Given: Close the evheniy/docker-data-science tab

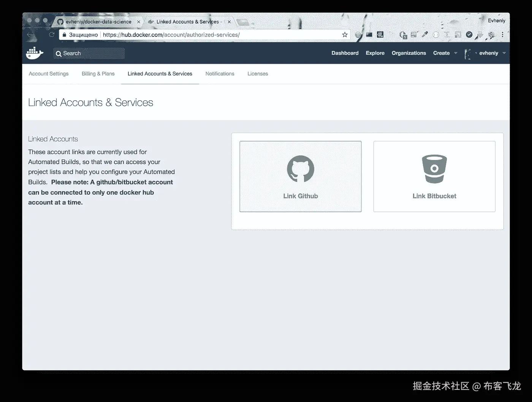Looking at the screenshot, I should pos(139,22).
